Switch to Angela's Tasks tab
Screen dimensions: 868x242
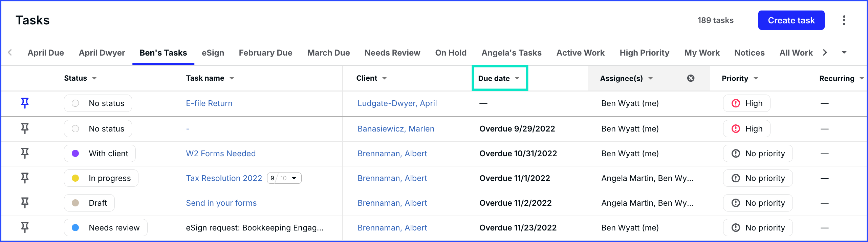tap(512, 53)
